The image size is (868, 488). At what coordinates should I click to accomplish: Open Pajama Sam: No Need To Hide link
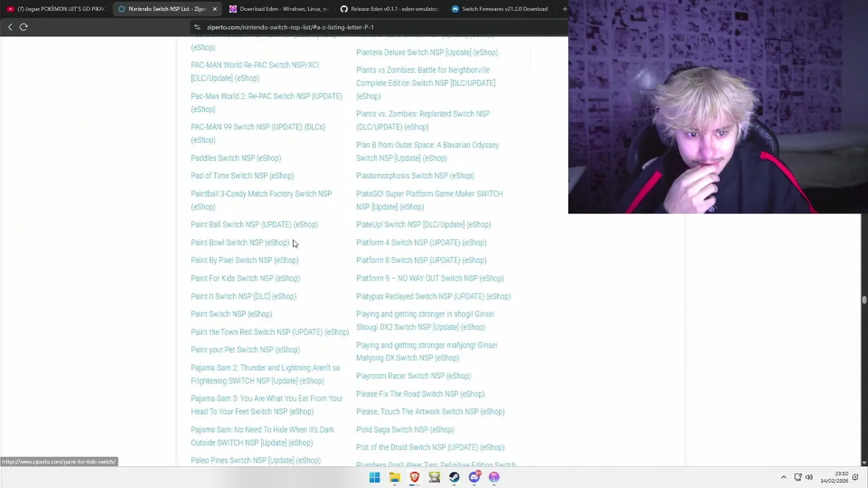[x=262, y=436]
